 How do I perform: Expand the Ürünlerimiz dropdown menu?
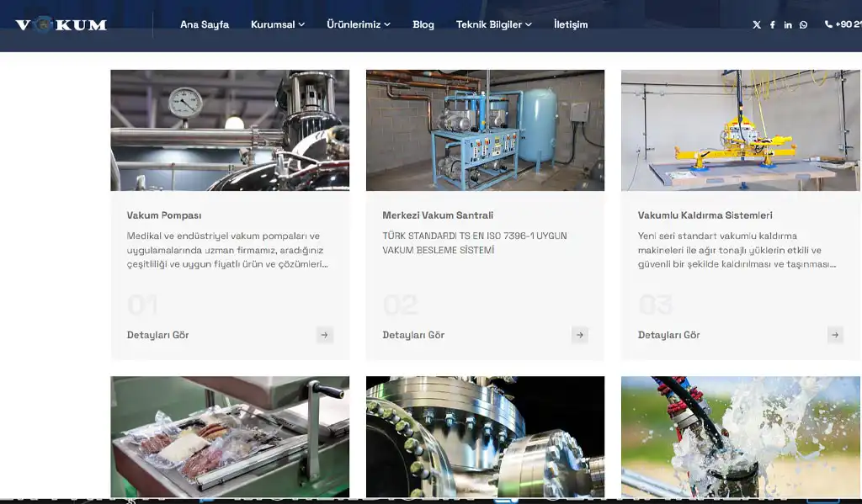(x=359, y=24)
